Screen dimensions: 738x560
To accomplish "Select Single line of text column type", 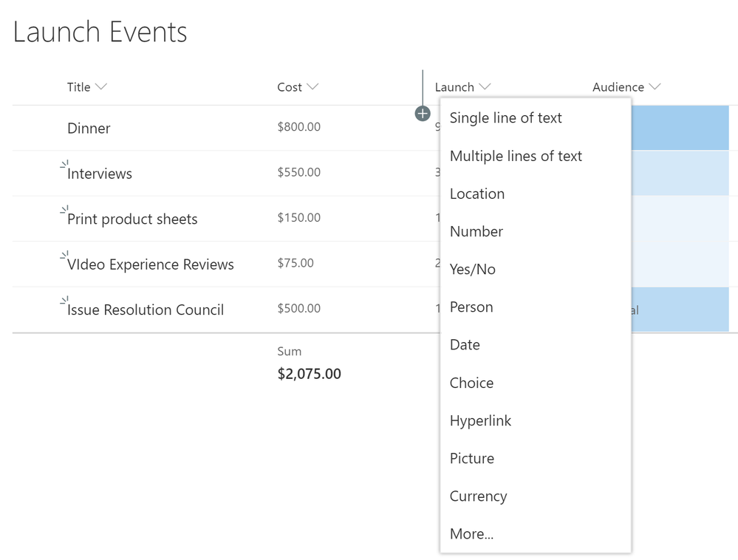I will (505, 118).
